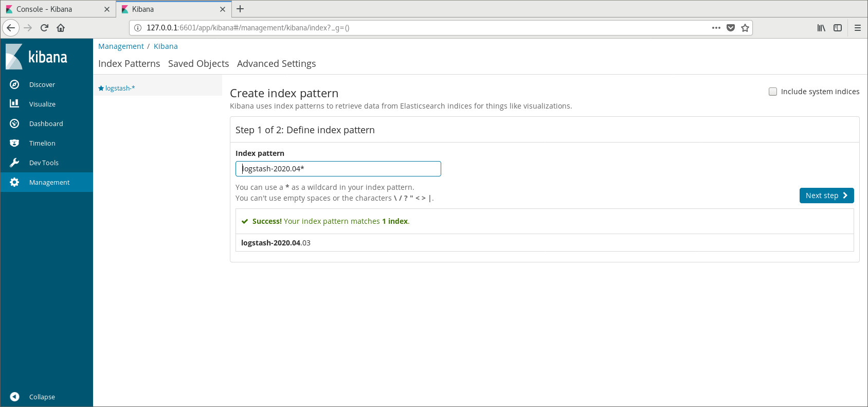Open the Firefox hamburger menu
The height and width of the screenshot is (407, 868).
pyautogui.click(x=858, y=28)
